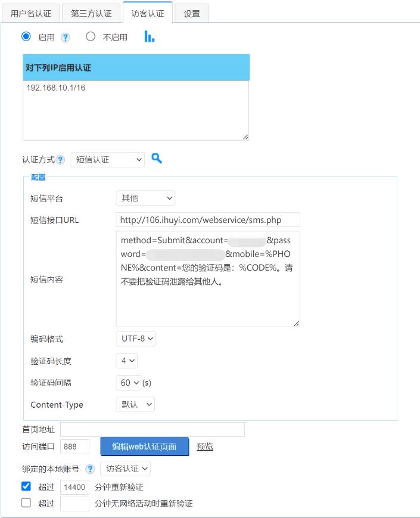The width and height of the screenshot is (420, 518).
Task: Open the statistics bar chart icon
Action: [150, 36]
